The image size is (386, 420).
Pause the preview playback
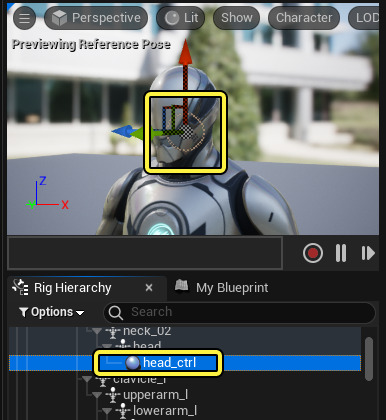point(341,253)
